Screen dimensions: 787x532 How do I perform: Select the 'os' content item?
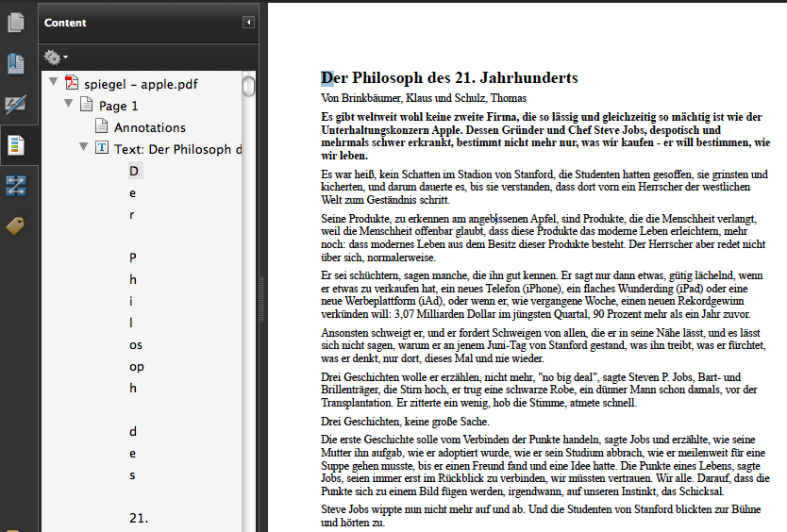pos(136,345)
